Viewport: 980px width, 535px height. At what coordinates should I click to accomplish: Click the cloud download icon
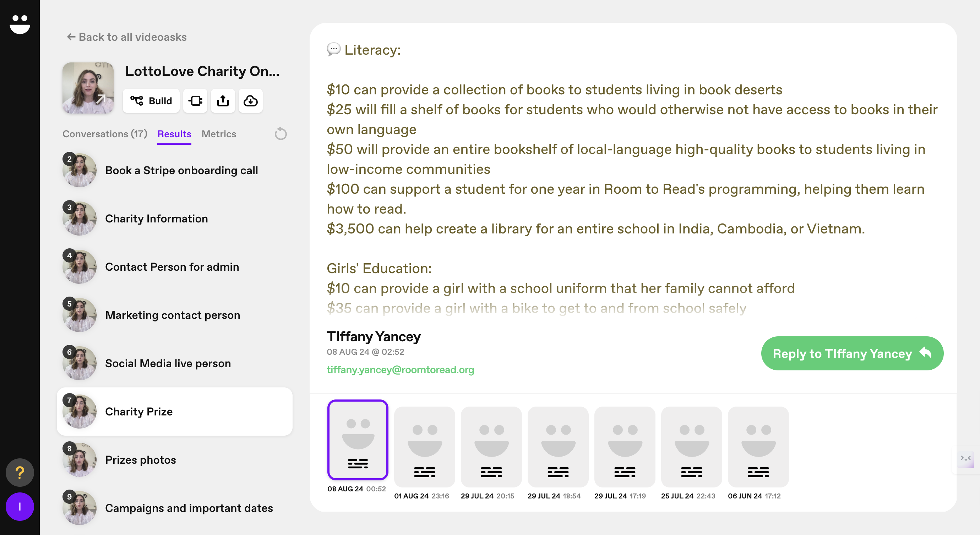click(x=250, y=101)
